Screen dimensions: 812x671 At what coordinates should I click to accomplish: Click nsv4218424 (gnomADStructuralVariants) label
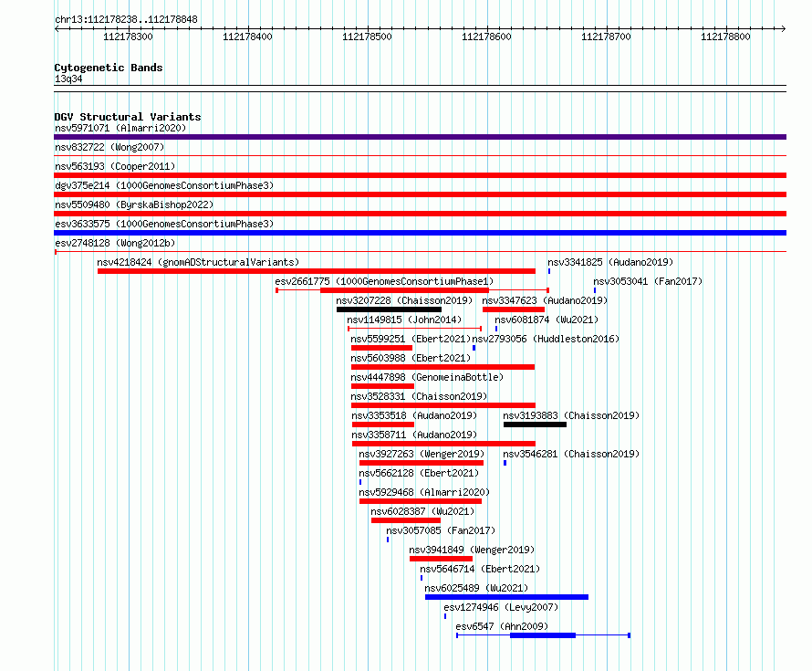coord(198,262)
